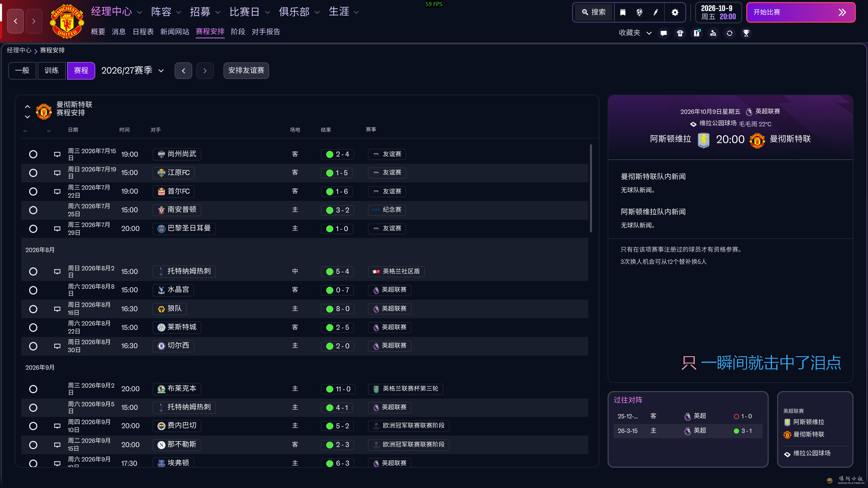Select the radio circle for 江原FC fixture

[x=33, y=173]
